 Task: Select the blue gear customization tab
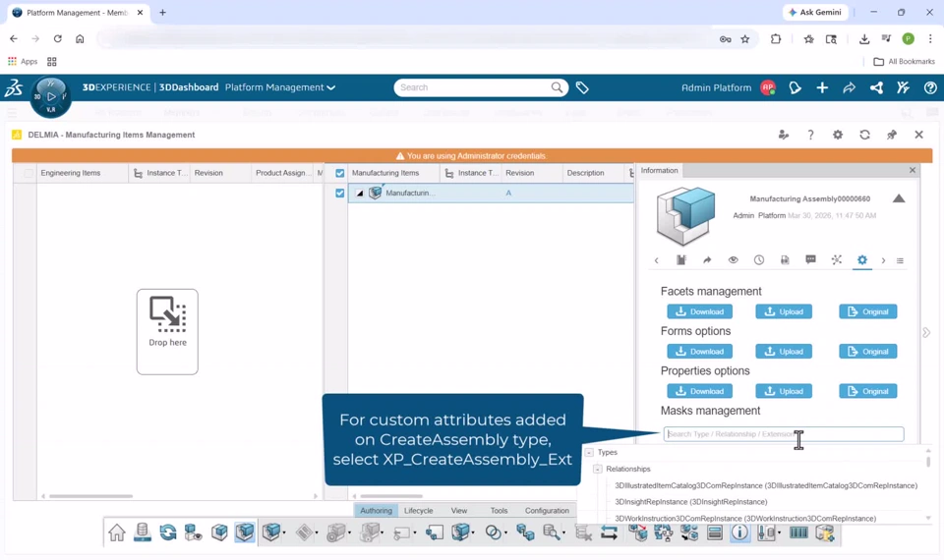tap(862, 259)
